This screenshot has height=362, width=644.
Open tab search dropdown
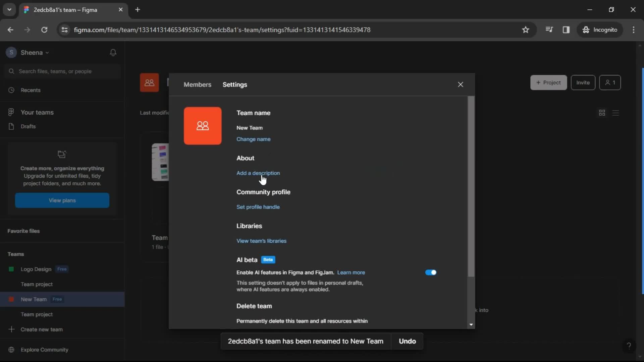[9, 10]
